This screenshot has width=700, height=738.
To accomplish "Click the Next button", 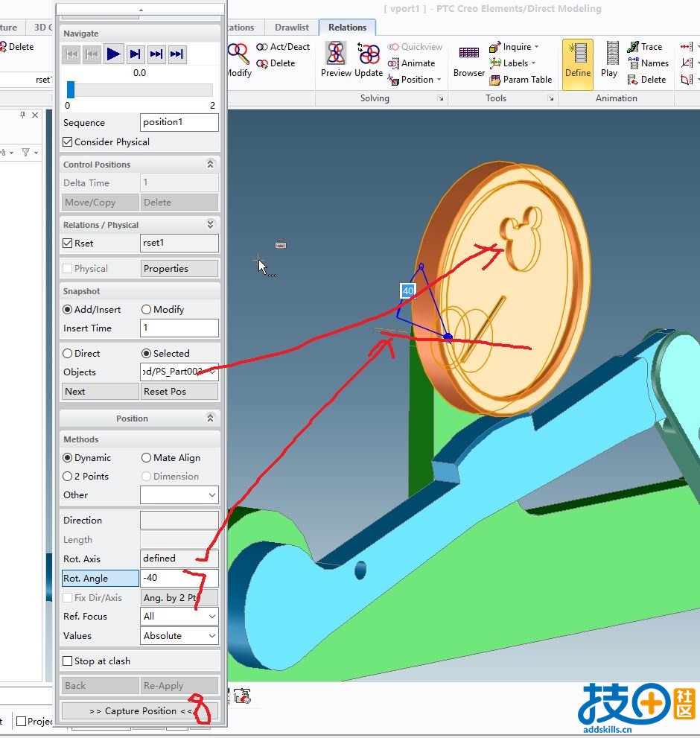I will pyautogui.click(x=101, y=392).
